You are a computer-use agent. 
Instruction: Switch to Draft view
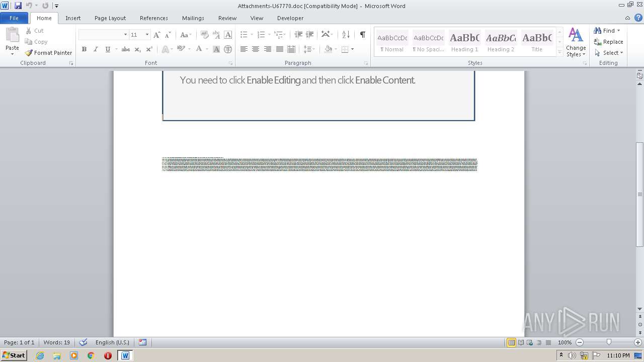(x=548, y=342)
